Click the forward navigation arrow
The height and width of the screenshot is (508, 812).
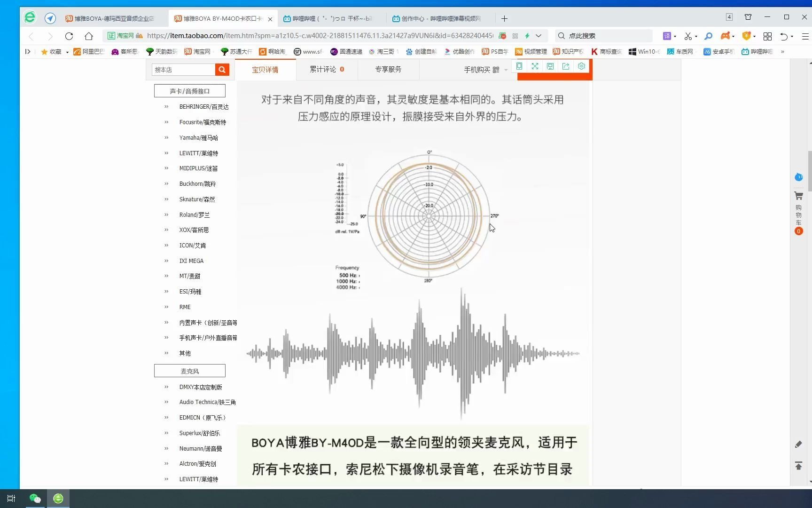click(x=50, y=36)
